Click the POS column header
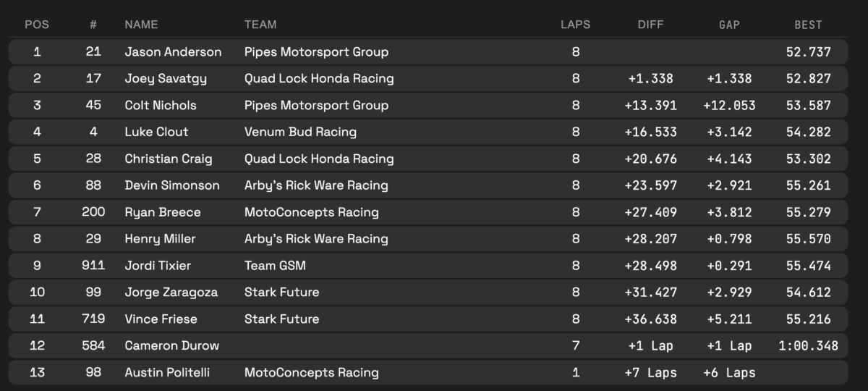Image resolution: width=868 pixels, height=391 pixels. [x=37, y=25]
